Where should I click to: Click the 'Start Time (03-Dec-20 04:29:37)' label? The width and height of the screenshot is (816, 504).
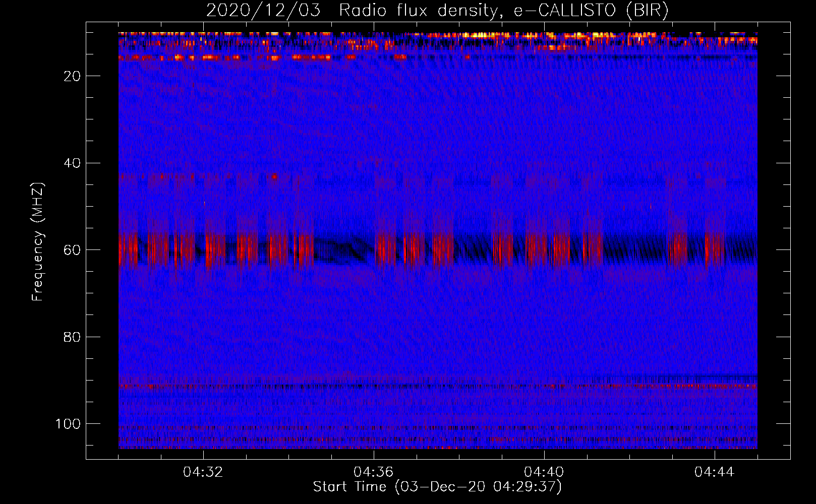pos(437,487)
